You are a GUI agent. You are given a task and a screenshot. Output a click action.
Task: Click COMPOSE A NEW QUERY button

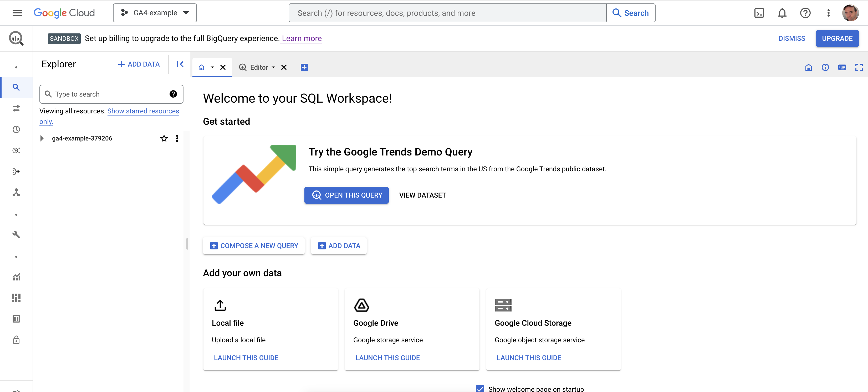point(254,245)
